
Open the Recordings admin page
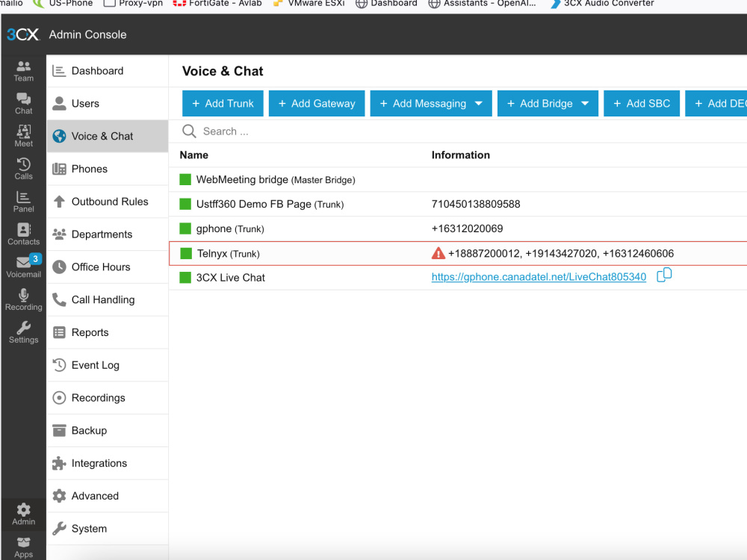107,398
